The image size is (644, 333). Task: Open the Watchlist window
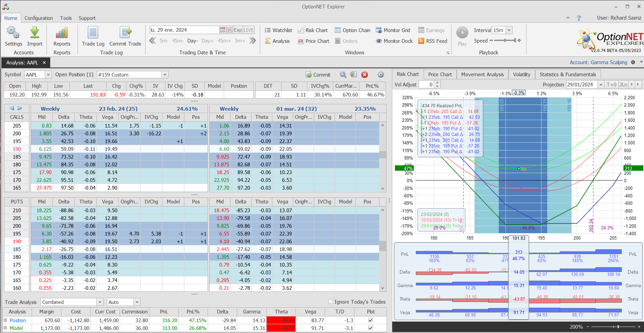(278, 30)
